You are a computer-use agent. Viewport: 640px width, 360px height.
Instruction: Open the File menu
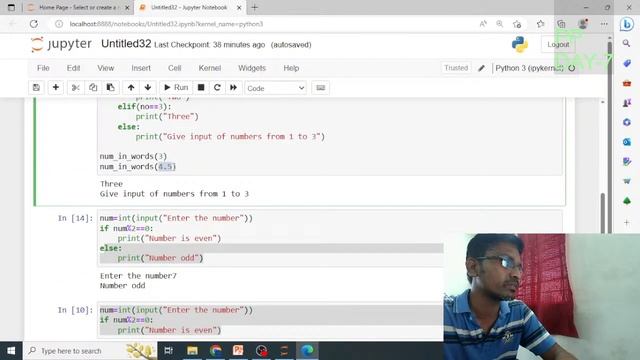pyautogui.click(x=43, y=68)
